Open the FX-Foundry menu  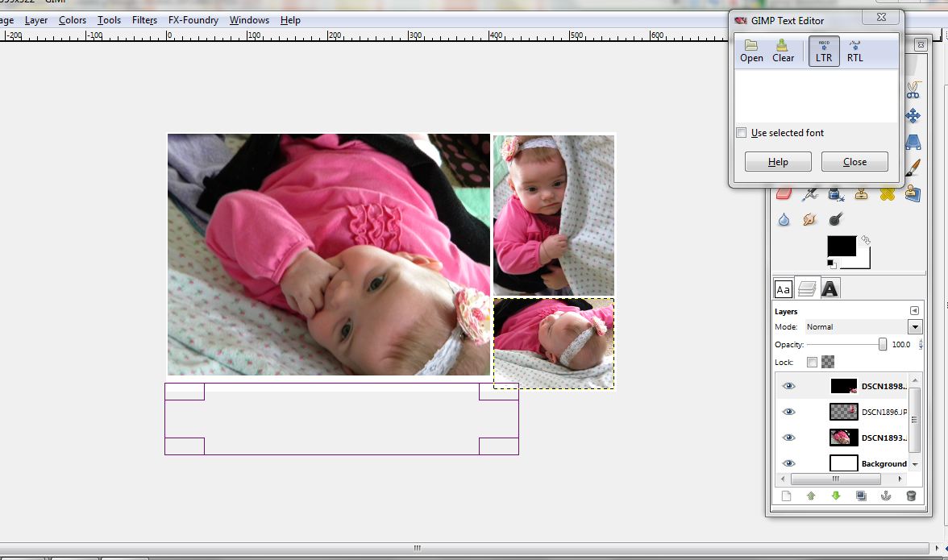(193, 20)
